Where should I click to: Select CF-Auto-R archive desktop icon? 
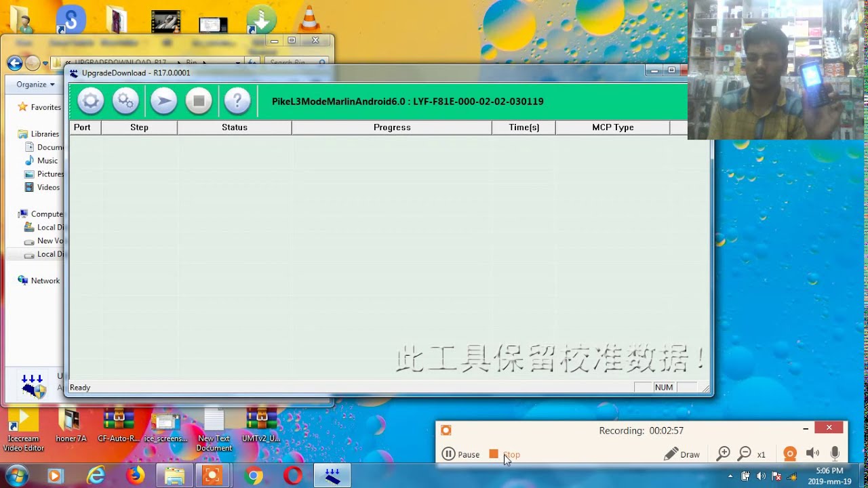coord(119,427)
